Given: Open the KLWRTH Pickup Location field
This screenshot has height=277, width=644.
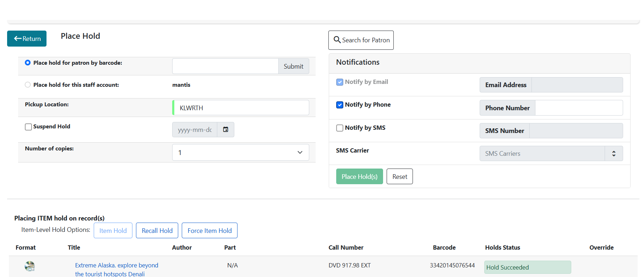Looking at the screenshot, I should (x=241, y=108).
